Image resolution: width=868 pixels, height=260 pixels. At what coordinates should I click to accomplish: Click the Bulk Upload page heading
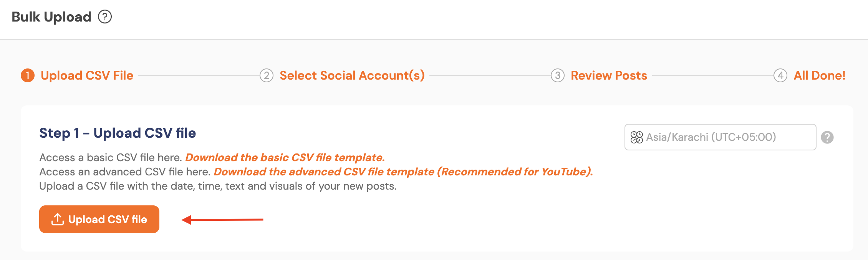(x=51, y=17)
